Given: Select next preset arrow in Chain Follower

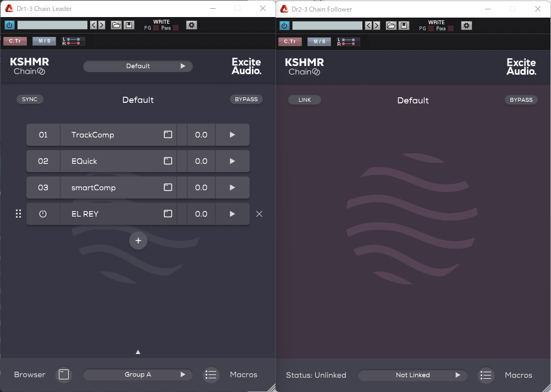Looking at the screenshot, I should [x=376, y=26].
